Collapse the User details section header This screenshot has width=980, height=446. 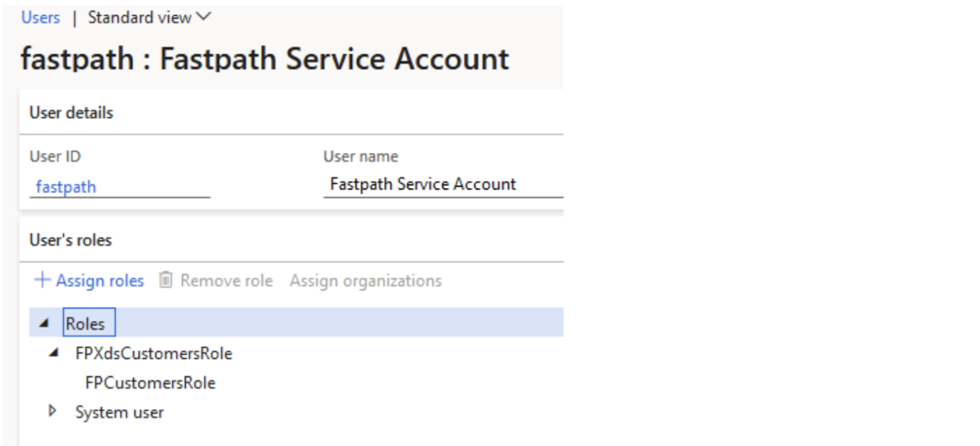click(x=72, y=113)
